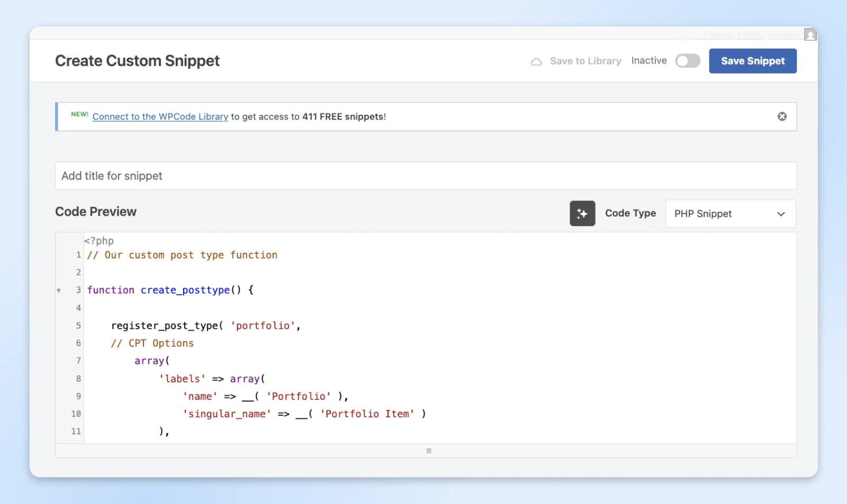The width and height of the screenshot is (847, 504).
Task: Click the Save Snippet button
Action: tap(752, 61)
